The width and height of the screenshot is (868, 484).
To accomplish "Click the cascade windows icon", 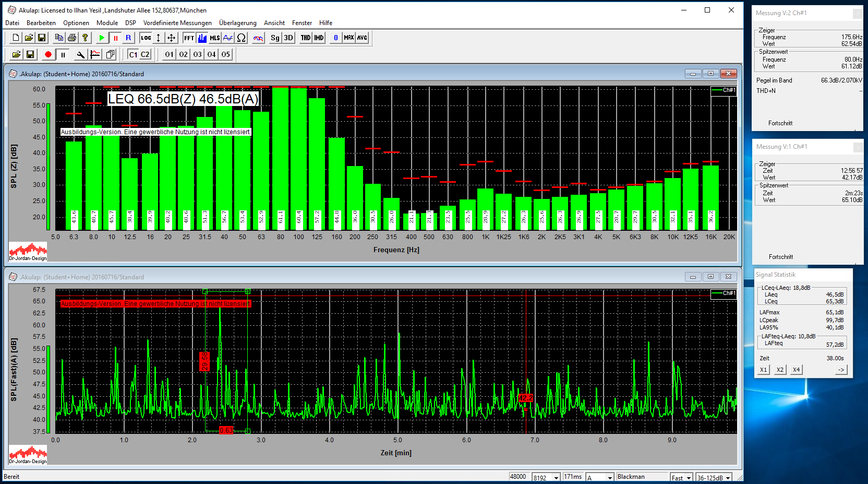I will coord(110,54).
